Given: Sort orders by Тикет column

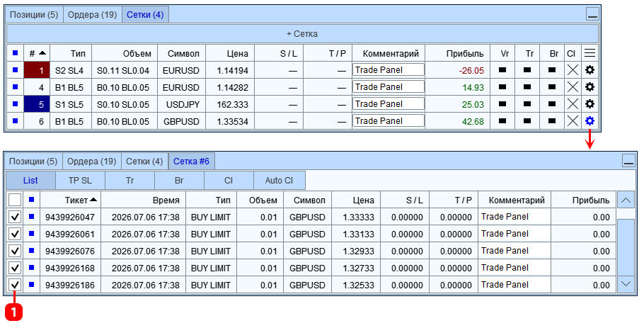Looking at the screenshot, I should point(70,200).
